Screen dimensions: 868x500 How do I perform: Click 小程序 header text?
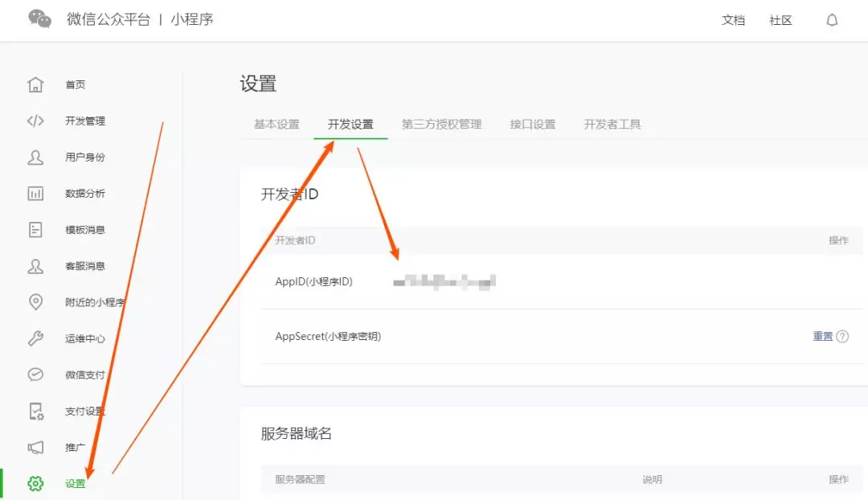[191, 19]
